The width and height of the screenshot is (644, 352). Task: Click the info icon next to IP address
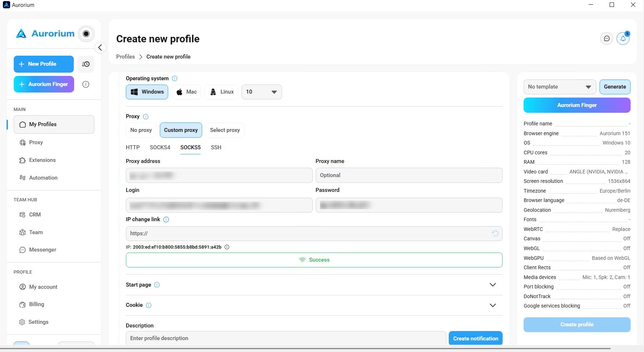227,247
